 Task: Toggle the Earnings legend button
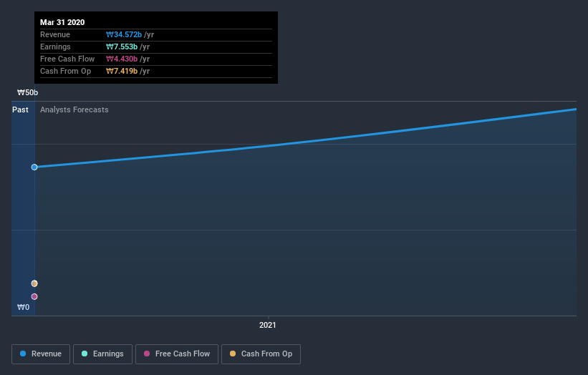102,354
